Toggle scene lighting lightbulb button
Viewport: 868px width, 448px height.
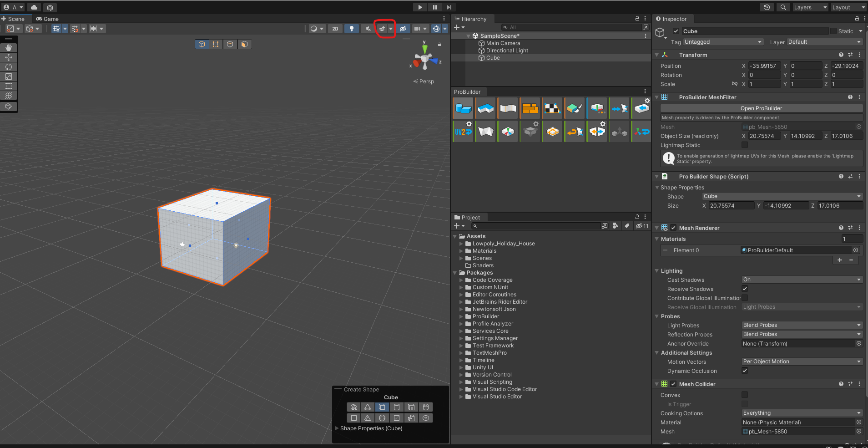point(351,29)
